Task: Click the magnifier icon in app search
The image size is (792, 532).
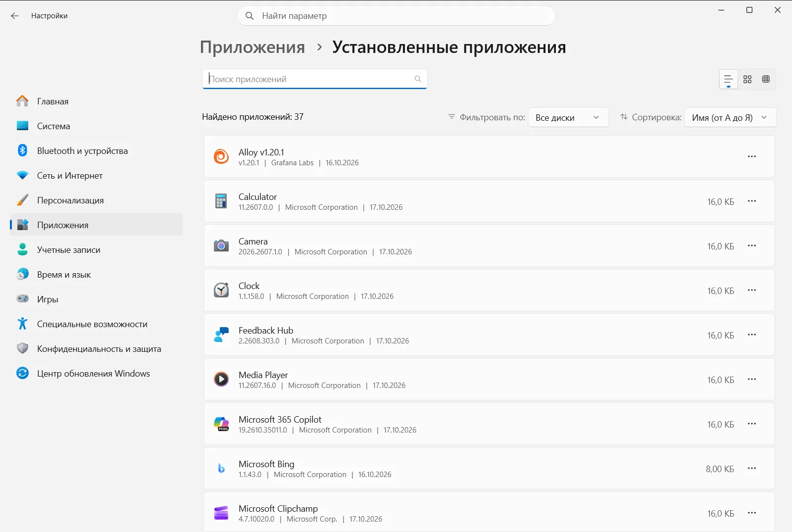Action: [x=418, y=79]
